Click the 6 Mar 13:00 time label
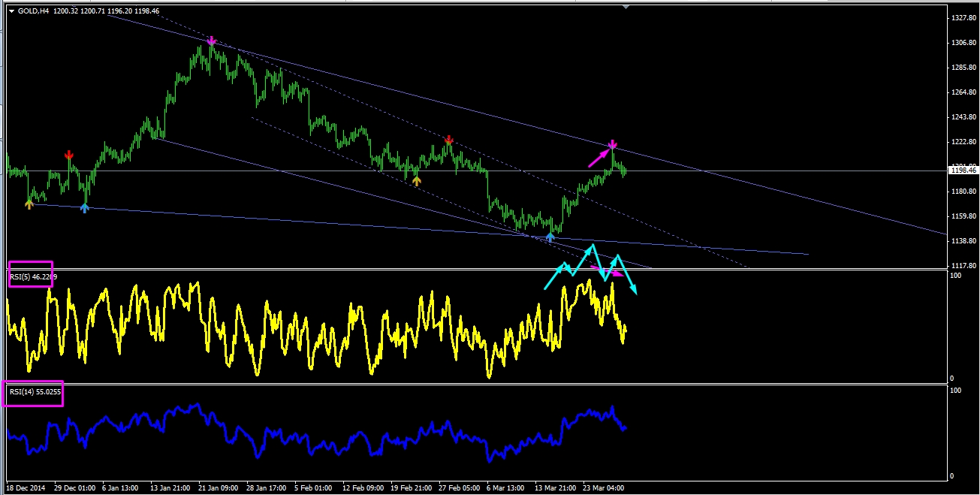 [x=506, y=487]
